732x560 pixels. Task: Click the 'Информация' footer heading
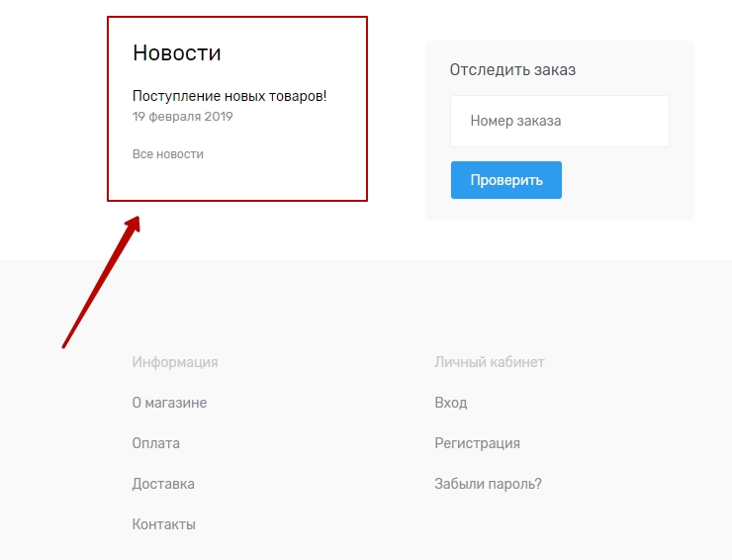pyautogui.click(x=175, y=362)
